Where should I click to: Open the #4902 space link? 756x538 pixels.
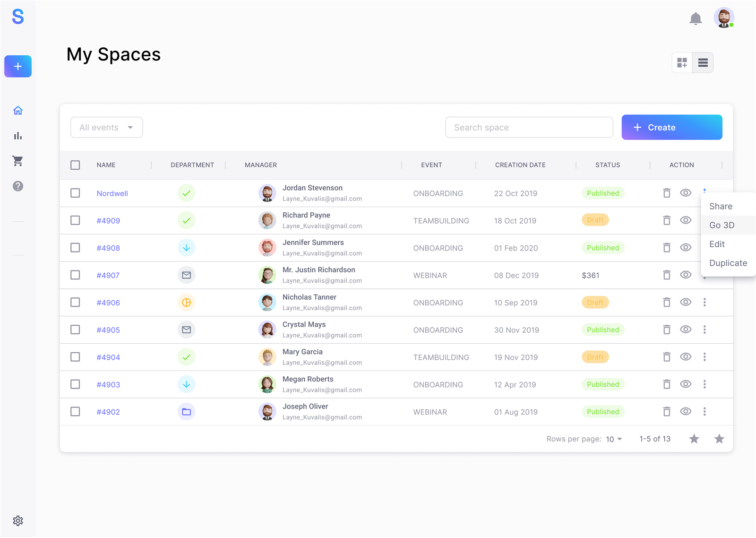[108, 412]
